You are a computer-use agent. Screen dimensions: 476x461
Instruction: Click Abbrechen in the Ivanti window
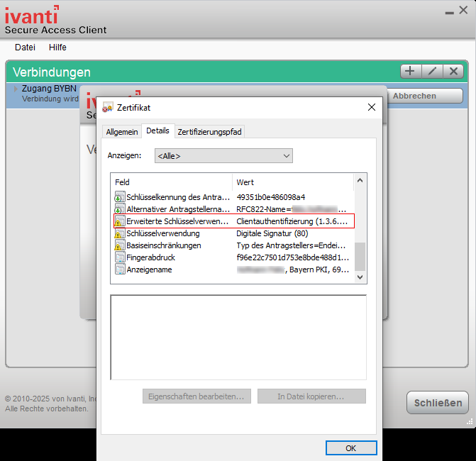point(425,96)
